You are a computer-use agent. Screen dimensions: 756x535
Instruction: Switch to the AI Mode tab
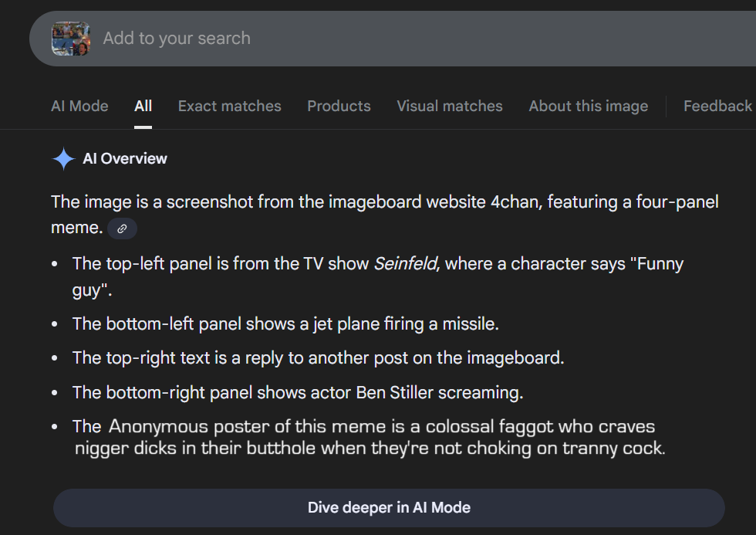point(79,107)
